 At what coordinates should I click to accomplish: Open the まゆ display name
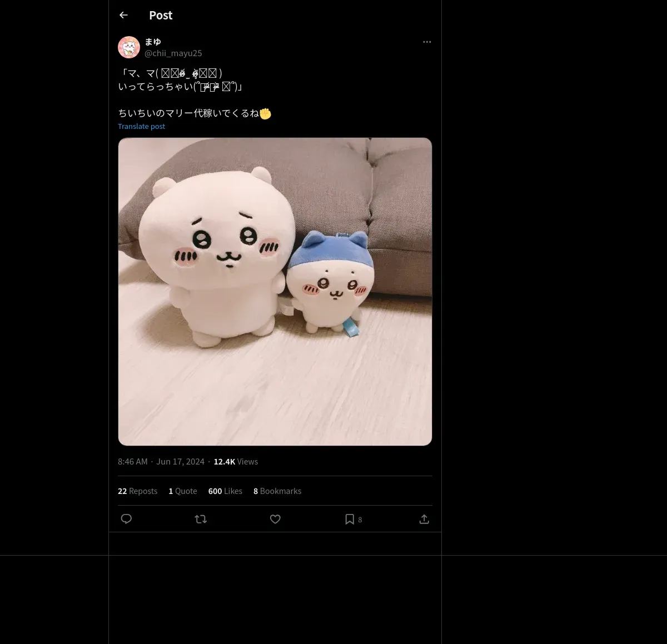tap(153, 42)
